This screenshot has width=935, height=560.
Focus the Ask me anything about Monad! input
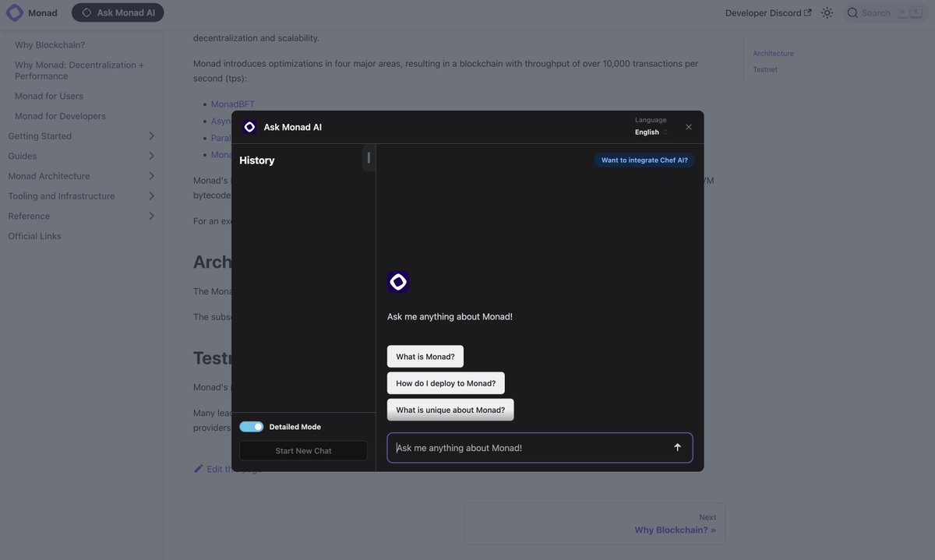point(540,448)
